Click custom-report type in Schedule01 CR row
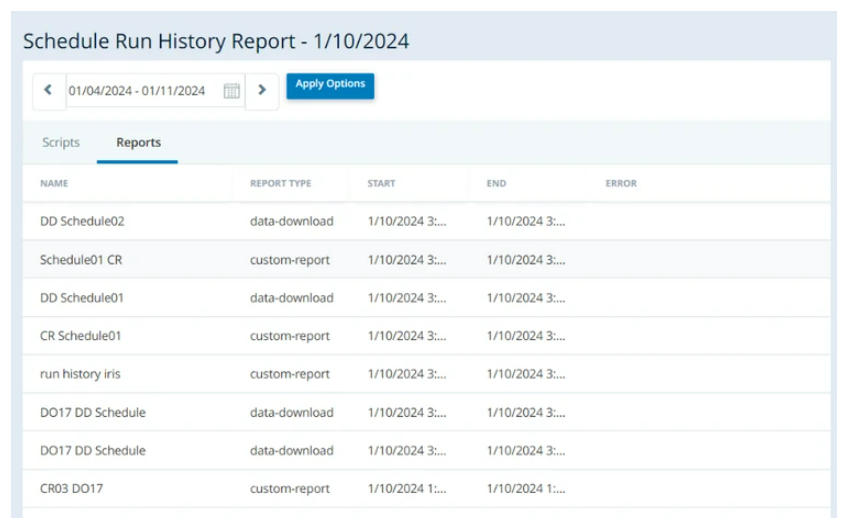The height and width of the screenshot is (530, 849). [290, 260]
